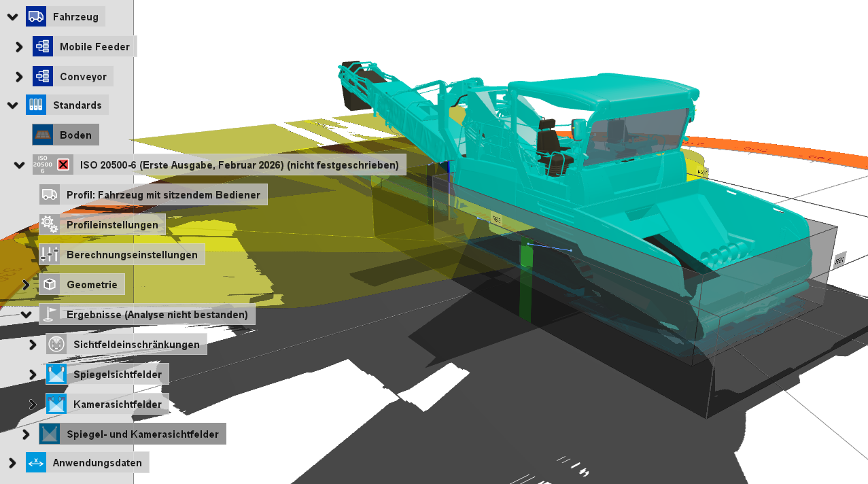Click the RB1 label tag in viewport
The width and height of the screenshot is (868, 484).
click(840, 260)
